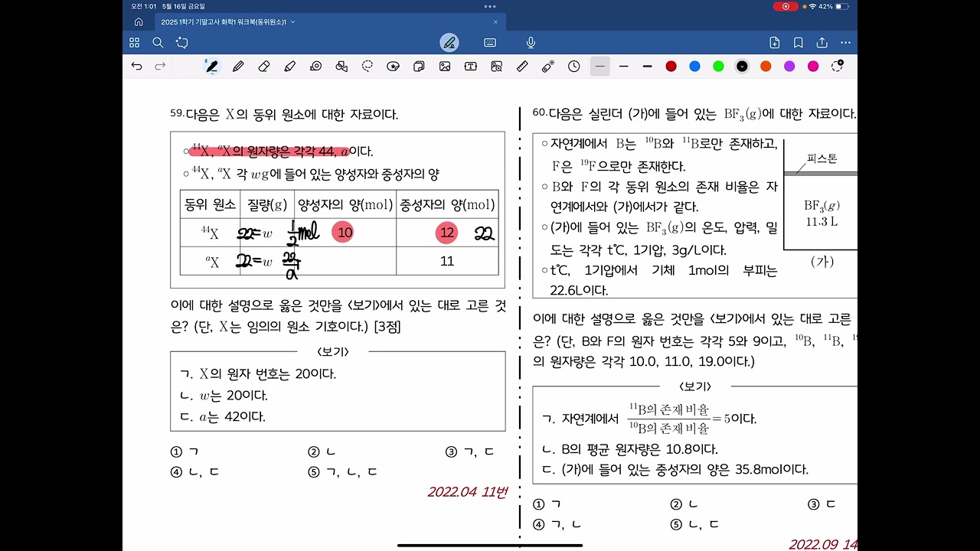Image resolution: width=980 pixels, height=551 pixels.
Task: Select the shapes tool
Action: (x=341, y=67)
